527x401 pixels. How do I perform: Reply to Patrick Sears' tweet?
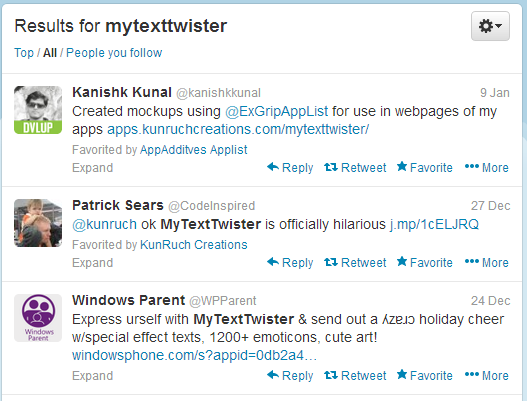coord(290,263)
